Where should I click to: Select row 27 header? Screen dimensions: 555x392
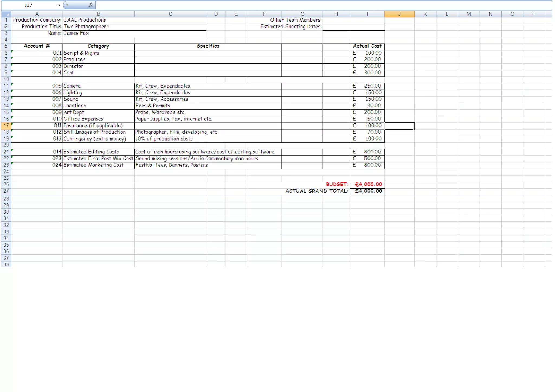pyautogui.click(x=6, y=191)
